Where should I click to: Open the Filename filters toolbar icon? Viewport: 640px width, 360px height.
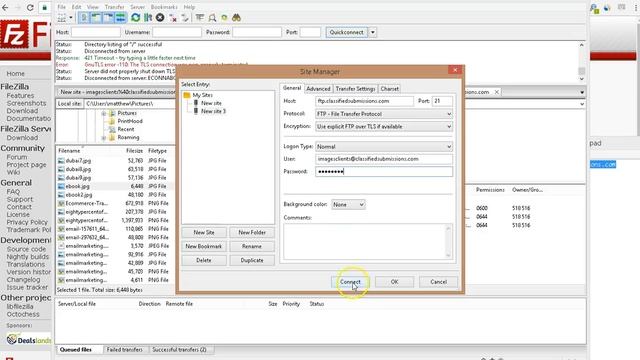coord(200,18)
